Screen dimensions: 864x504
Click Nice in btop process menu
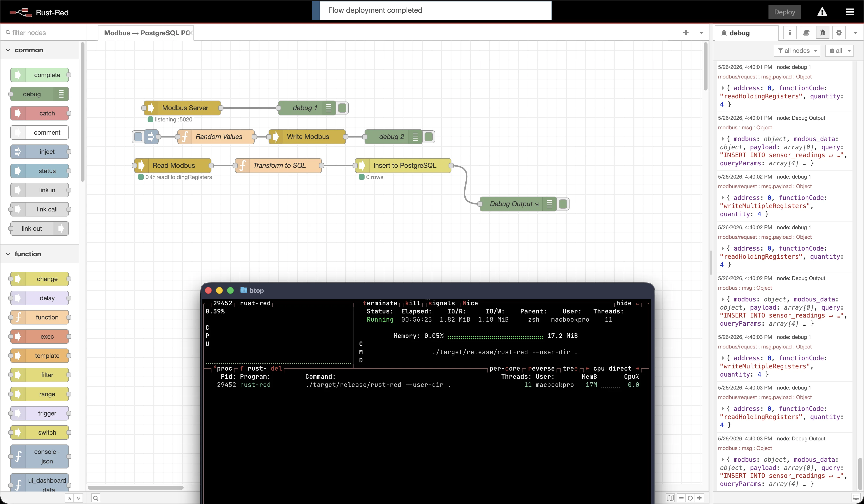tap(470, 303)
